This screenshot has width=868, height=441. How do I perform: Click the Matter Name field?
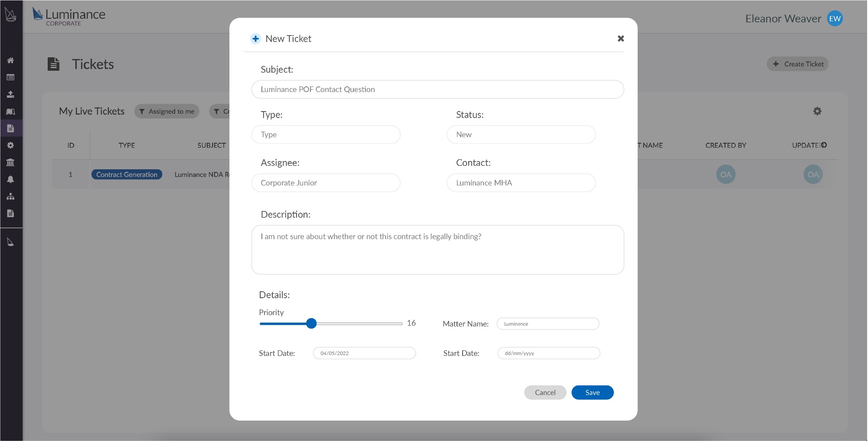pos(548,324)
